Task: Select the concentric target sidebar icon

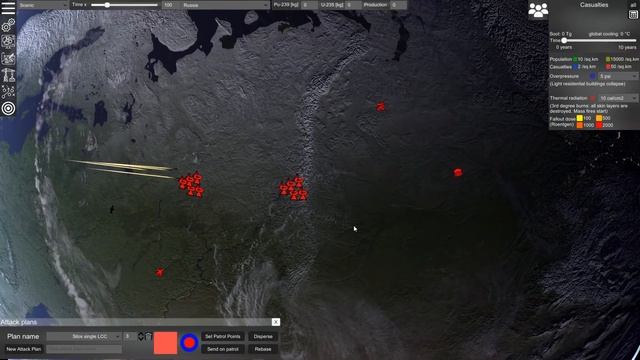Action: coord(8,109)
